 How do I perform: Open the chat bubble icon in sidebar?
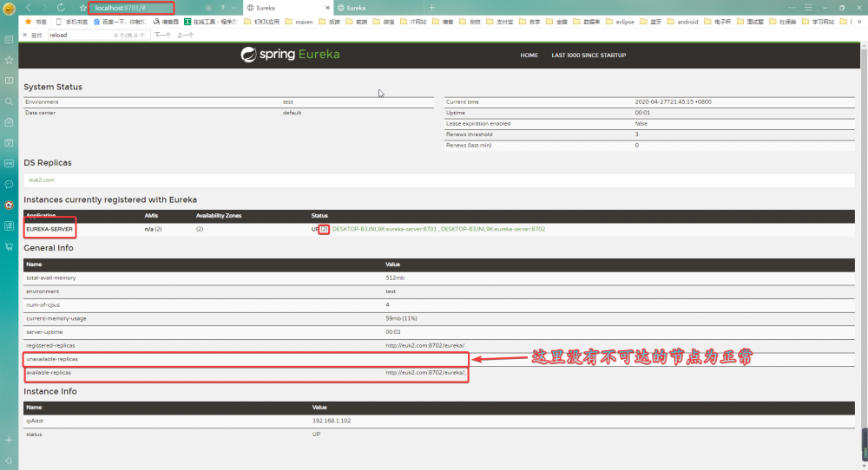coord(9,184)
